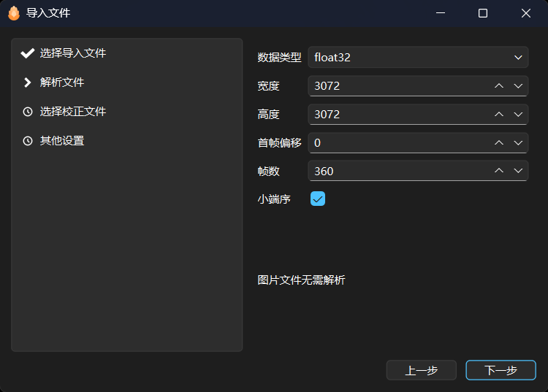548x392 pixels.
Task: Uncheck the 小端序 checkbox
Action: 318,199
